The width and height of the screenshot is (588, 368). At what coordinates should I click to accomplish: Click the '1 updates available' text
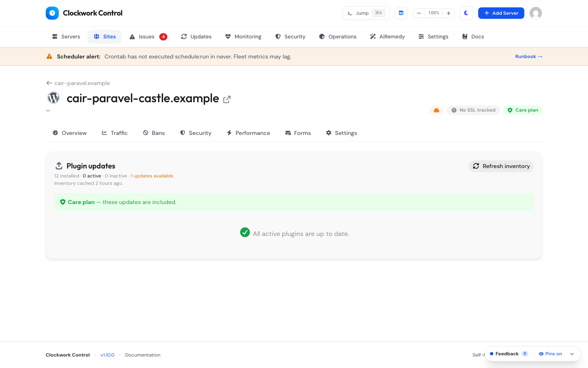[152, 176]
